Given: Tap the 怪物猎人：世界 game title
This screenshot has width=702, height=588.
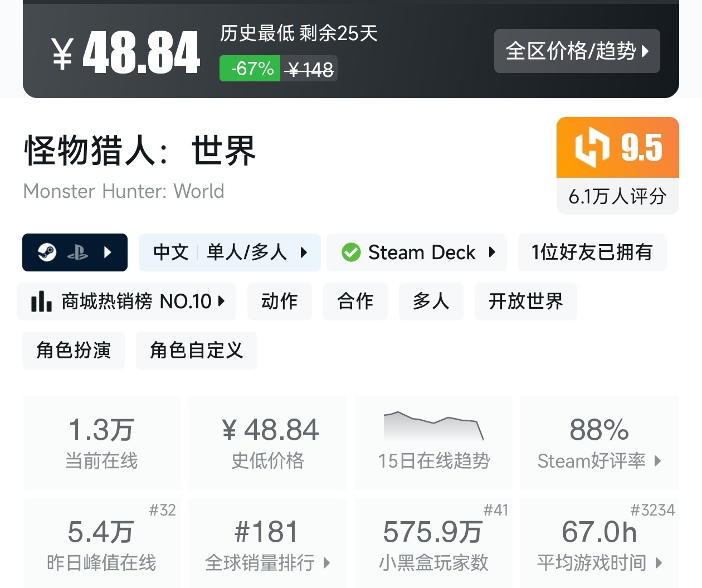Looking at the screenshot, I should [x=140, y=150].
